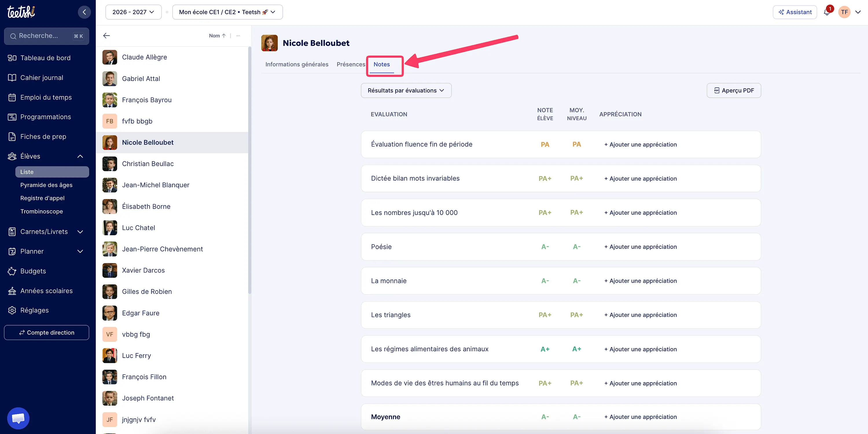Open the account menu chevron
This screenshot has height=434, width=868.
coord(858,12)
